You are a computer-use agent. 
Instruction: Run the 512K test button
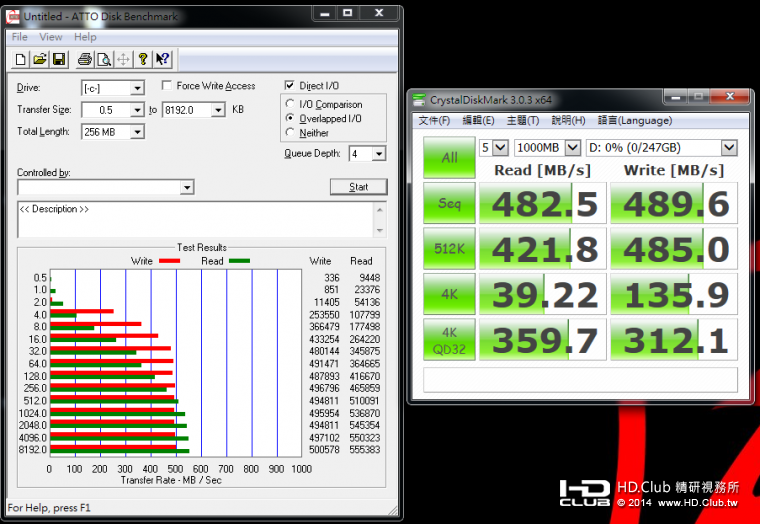[x=449, y=249]
